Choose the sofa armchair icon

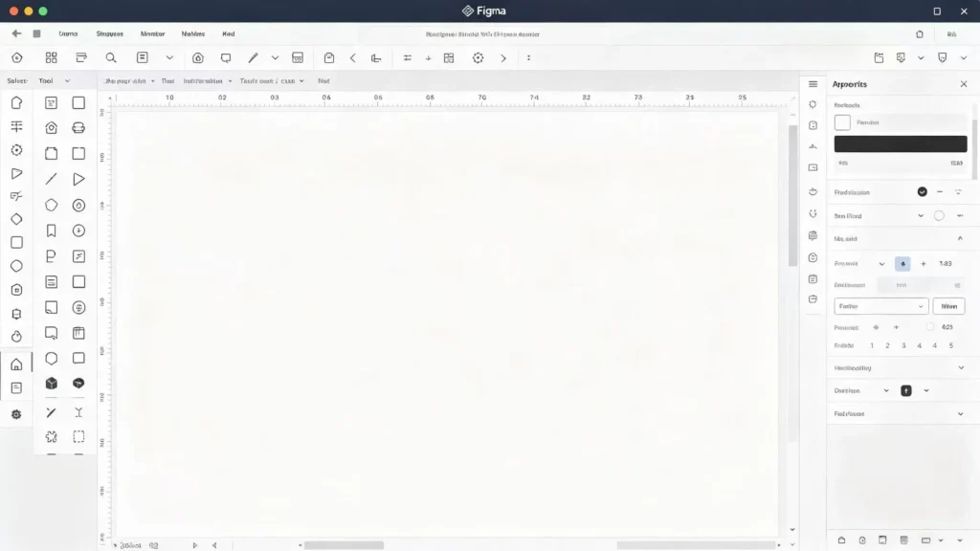[x=78, y=128]
